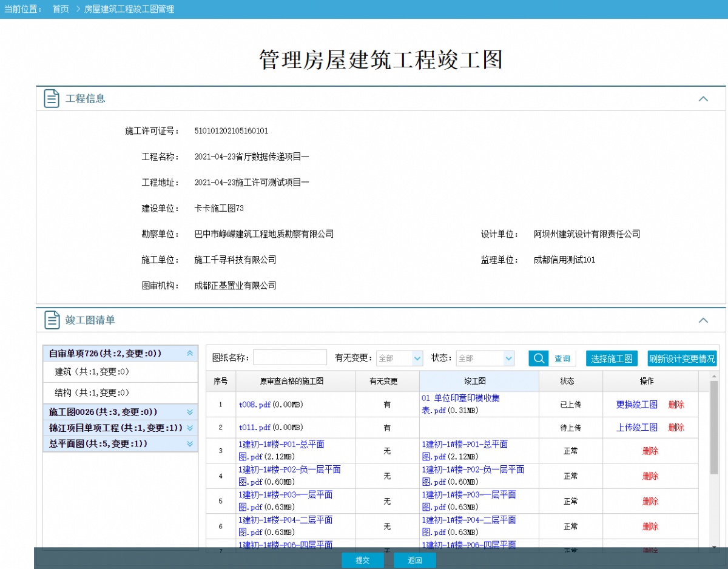Open the t011.pdf file link
The height and width of the screenshot is (569, 728).
coord(255,428)
